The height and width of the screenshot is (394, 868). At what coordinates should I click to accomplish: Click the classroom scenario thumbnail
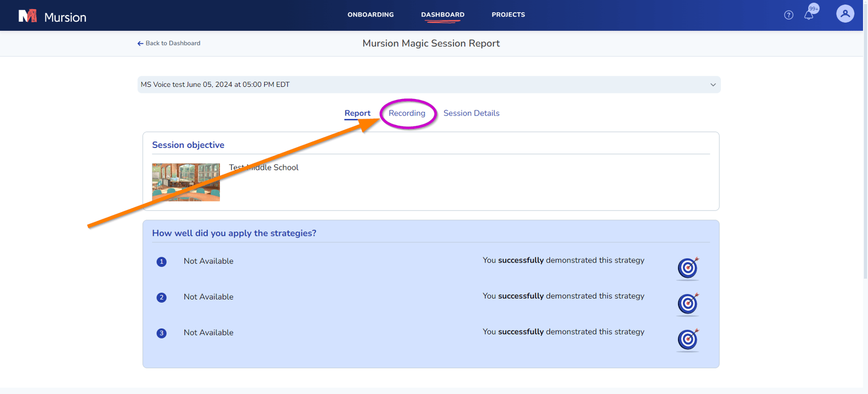point(186,182)
